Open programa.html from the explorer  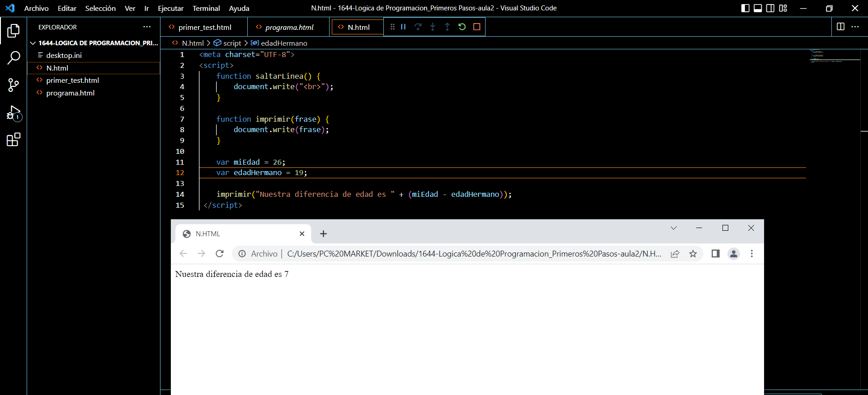point(94,93)
